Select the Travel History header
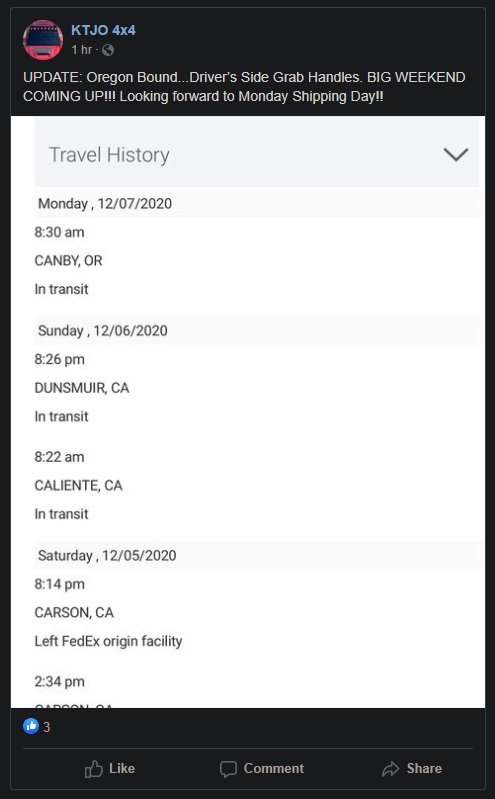495x799 pixels. [256, 154]
